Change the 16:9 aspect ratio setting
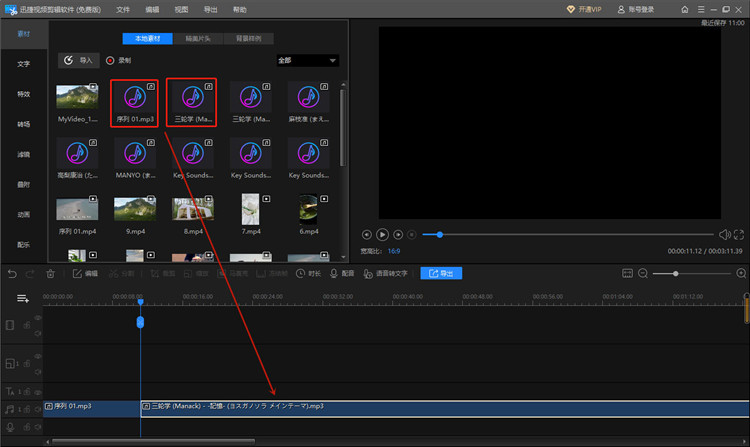The width and height of the screenshot is (750, 447). click(394, 251)
